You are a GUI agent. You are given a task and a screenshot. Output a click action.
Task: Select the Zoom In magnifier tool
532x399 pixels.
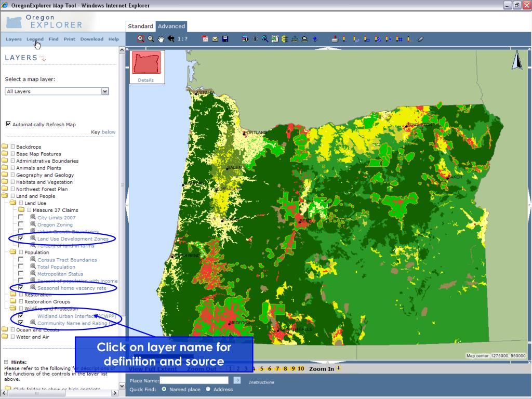coord(140,38)
